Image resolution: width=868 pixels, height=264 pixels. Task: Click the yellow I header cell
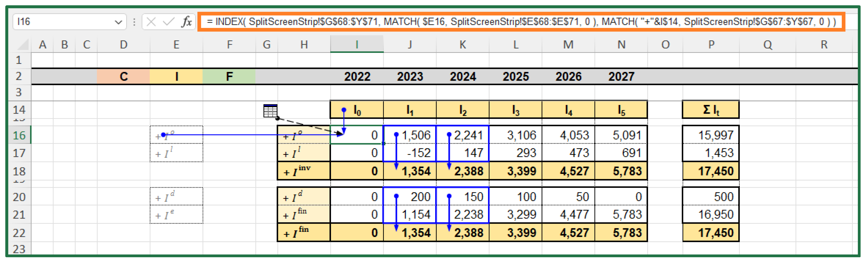click(176, 76)
